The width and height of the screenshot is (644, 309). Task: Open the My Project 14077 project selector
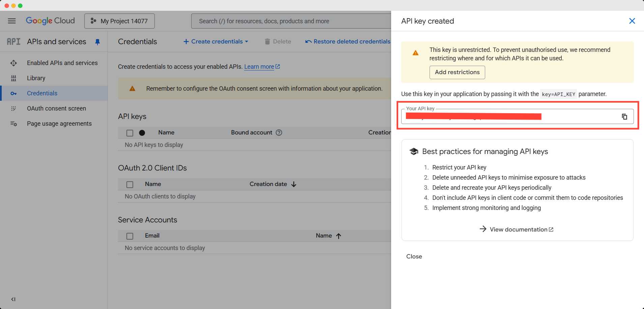tap(119, 21)
